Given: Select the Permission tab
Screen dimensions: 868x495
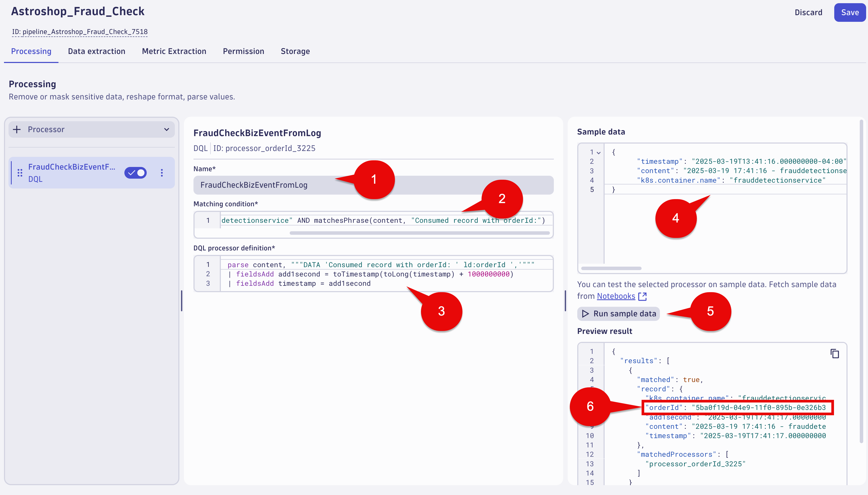Looking at the screenshot, I should pos(243,51).
